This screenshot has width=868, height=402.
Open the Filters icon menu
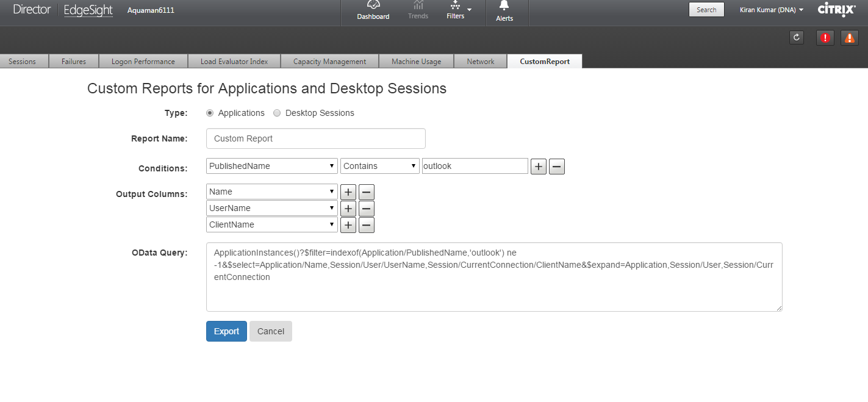(x=456, y=6)
